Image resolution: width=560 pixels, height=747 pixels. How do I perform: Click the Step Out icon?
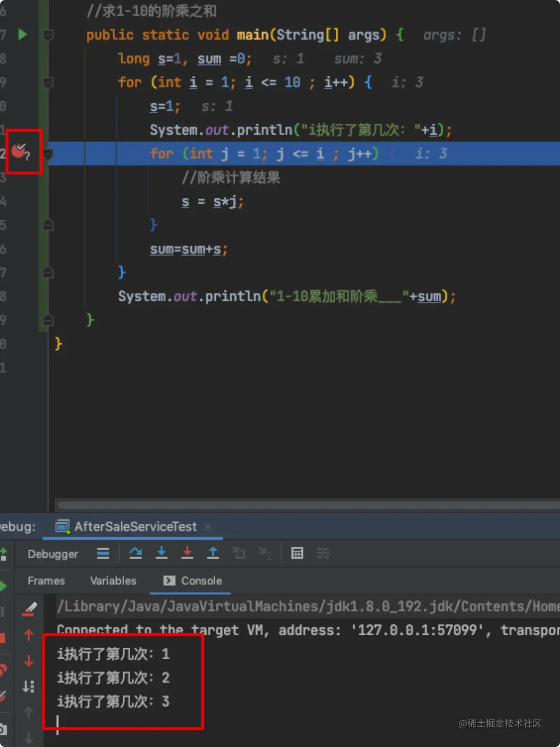point(213,553)
